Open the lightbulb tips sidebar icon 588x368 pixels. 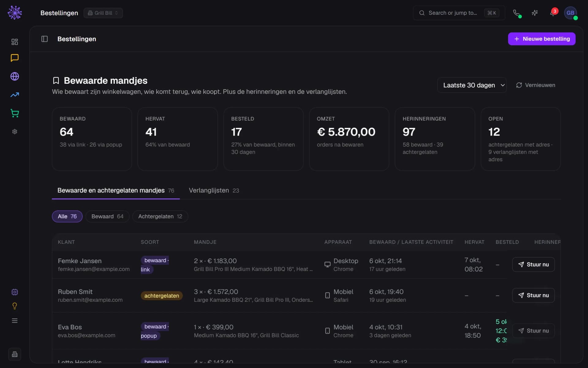15,306
